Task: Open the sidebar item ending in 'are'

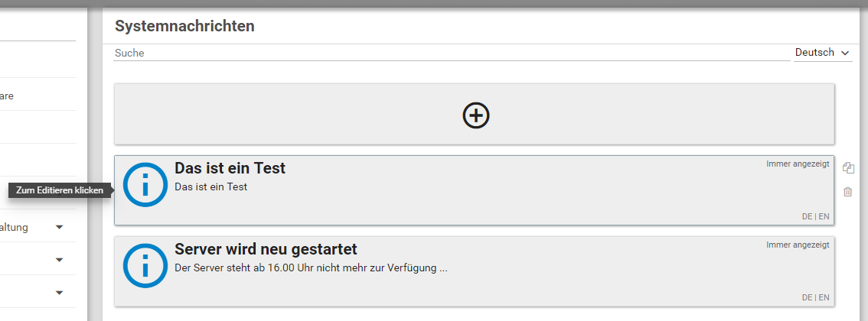Action: (7, 96)
